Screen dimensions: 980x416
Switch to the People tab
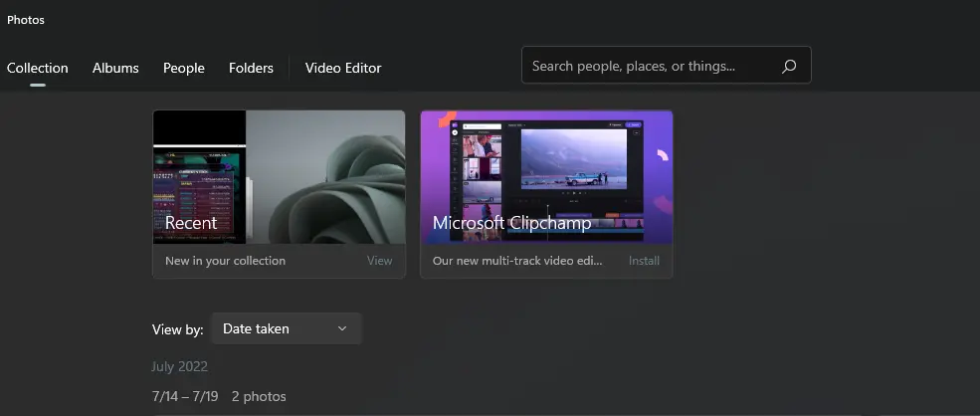[x=184, y=69]
